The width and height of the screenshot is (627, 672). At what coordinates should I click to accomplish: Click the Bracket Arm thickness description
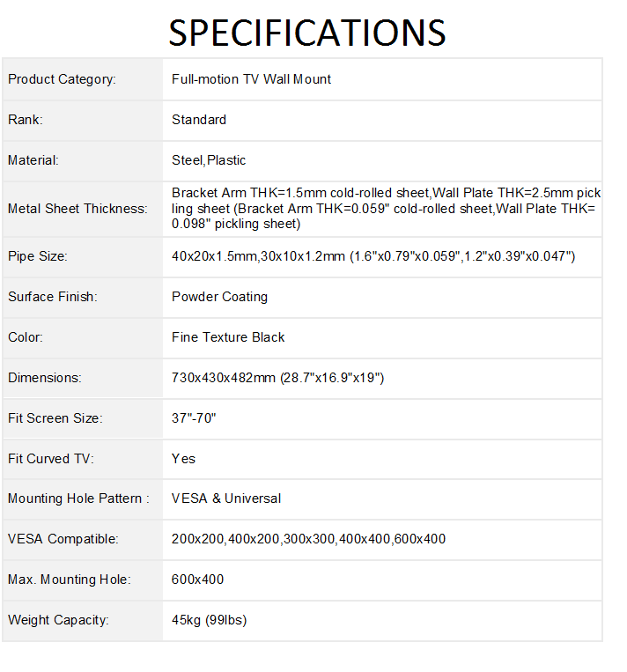coord(386,209)
